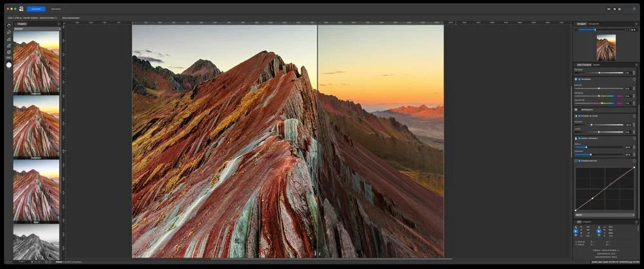Open the Info panel options menu
644x269 pixels.
click(x=636, y=222)
